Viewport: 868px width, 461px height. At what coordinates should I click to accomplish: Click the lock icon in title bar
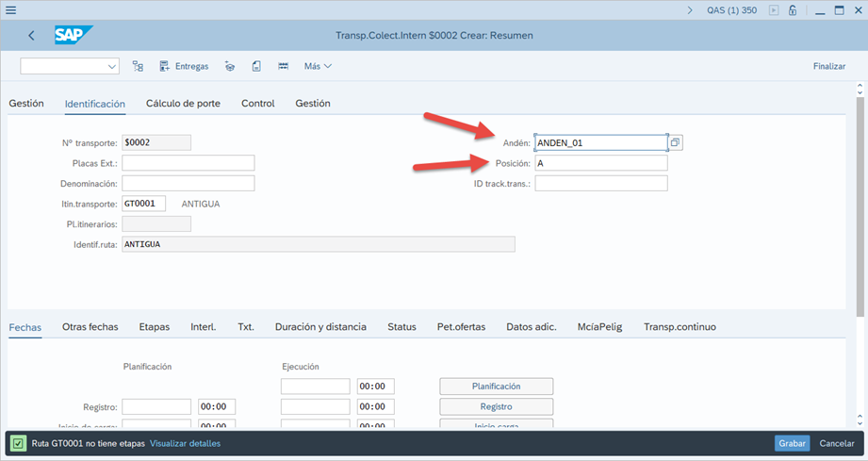793,10
